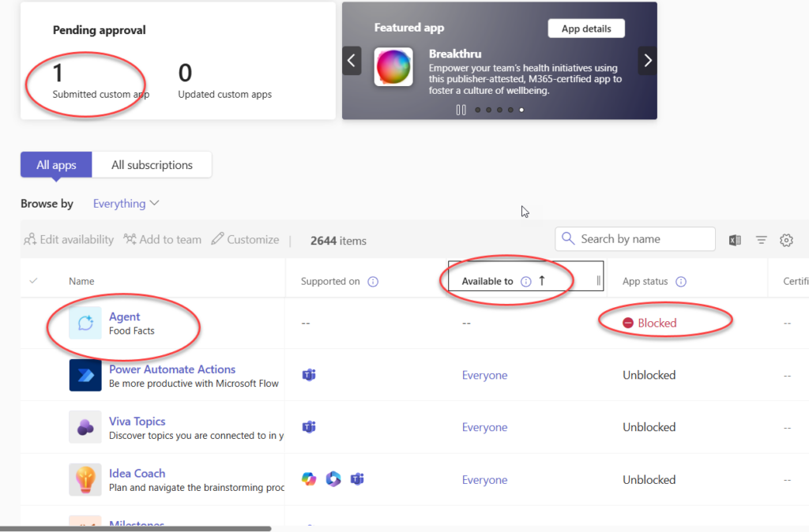
Task: Switch to All subscriptions tab
Action: (152, 165)
